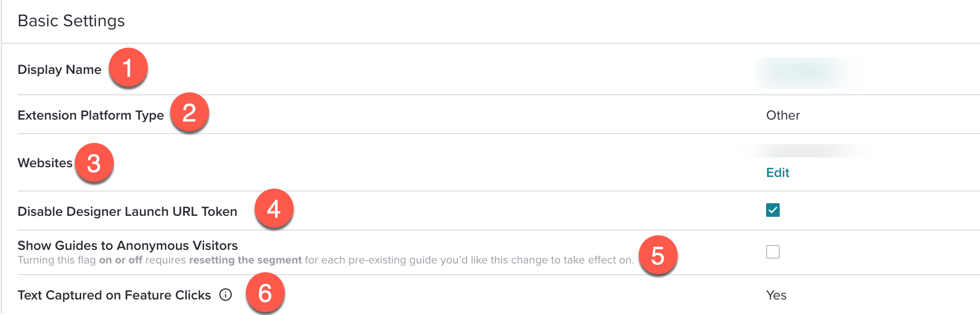Click the info icon beside Text Captured on Feature Clicks

pos(226,295)
